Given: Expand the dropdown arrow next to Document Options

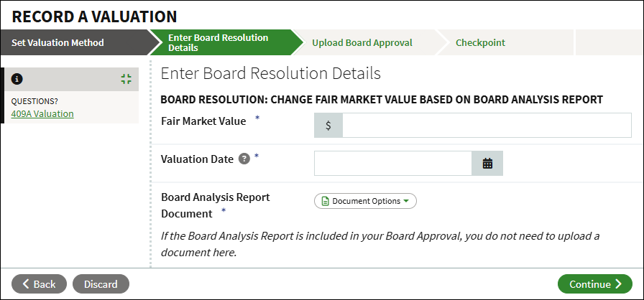Looking at the screenshot, I should point(406,201).
